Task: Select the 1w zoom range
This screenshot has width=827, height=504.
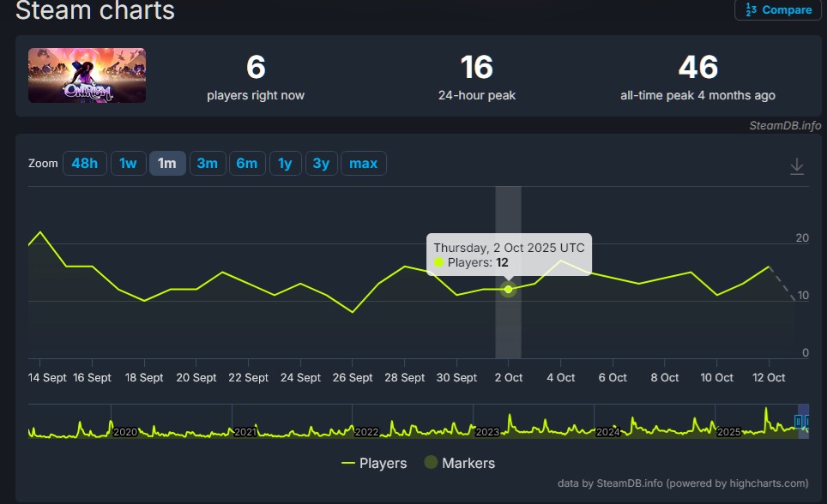Action: pos(128,164)
